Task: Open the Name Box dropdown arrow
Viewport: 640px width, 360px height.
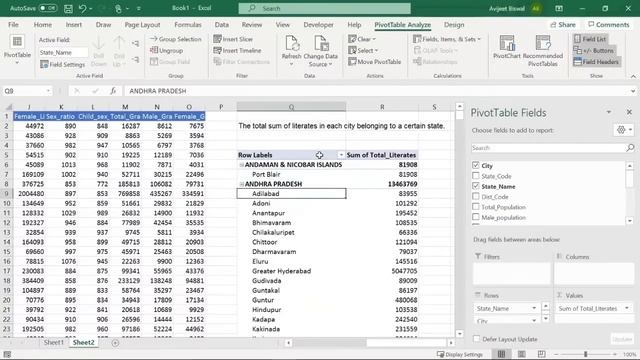Action: click(48, 91)
